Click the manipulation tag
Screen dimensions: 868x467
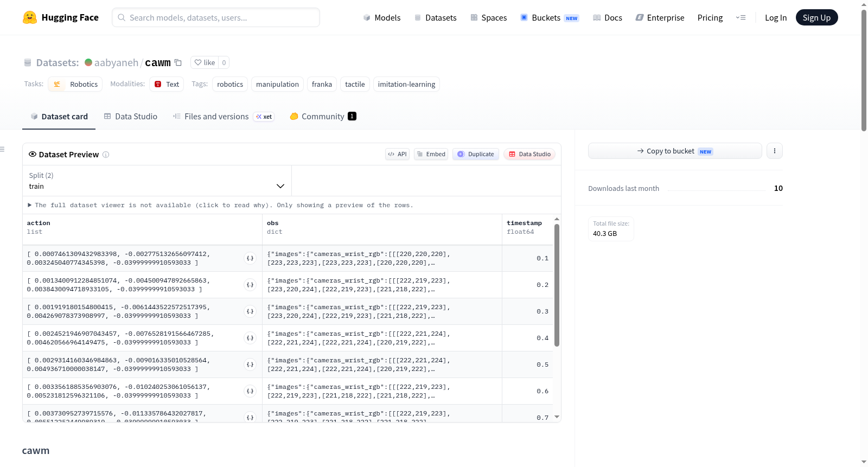[277, 84]
